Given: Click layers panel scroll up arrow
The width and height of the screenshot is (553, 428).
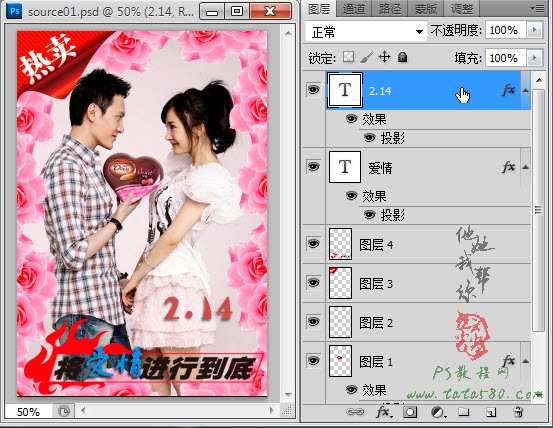Looking at the screenshot, I should [539, 80].
